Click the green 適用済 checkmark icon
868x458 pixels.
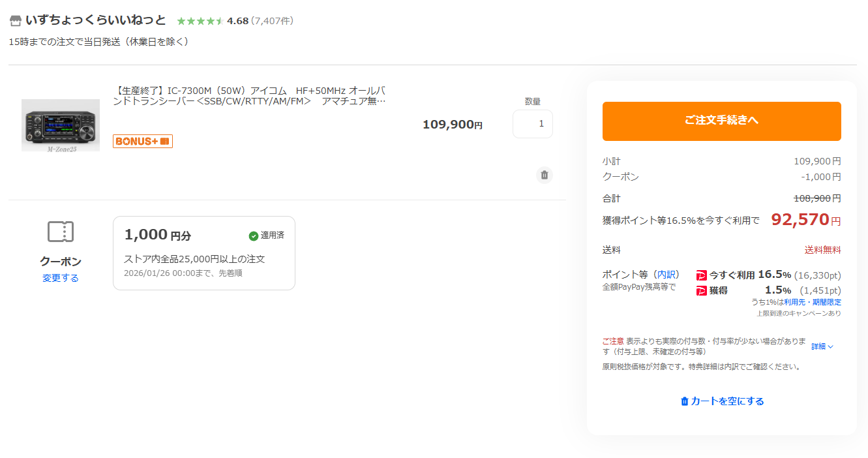point(254,236)
